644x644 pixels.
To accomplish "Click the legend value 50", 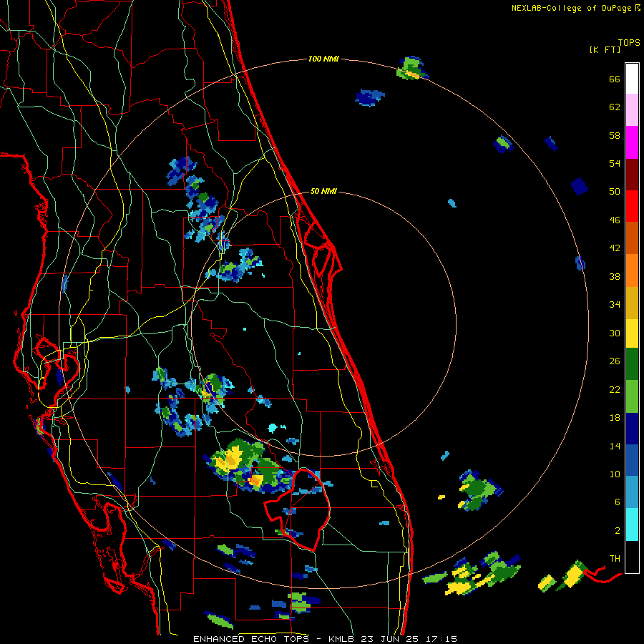I will pyautogui.click(x=615, y=192).
